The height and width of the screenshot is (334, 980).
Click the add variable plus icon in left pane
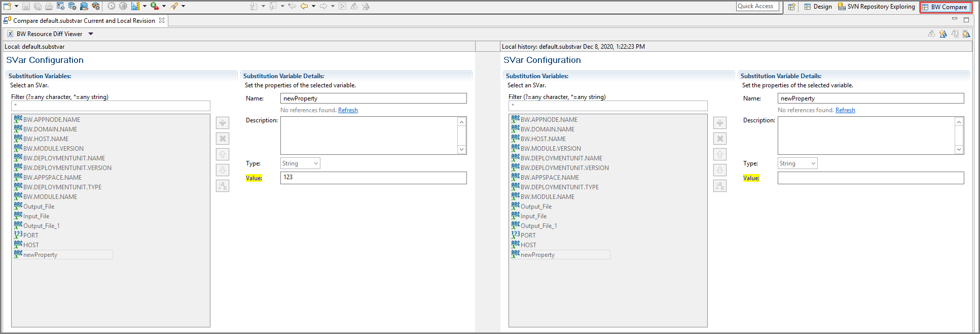(223, 123)
